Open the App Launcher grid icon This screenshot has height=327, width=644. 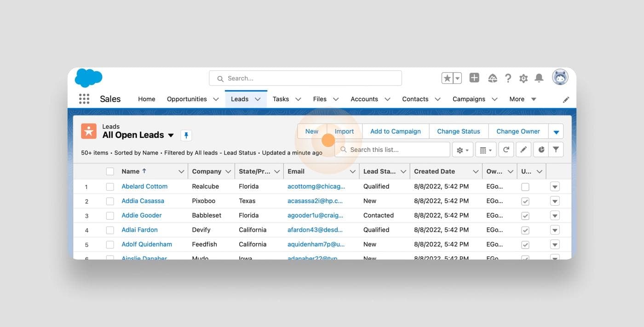point(84,99)
